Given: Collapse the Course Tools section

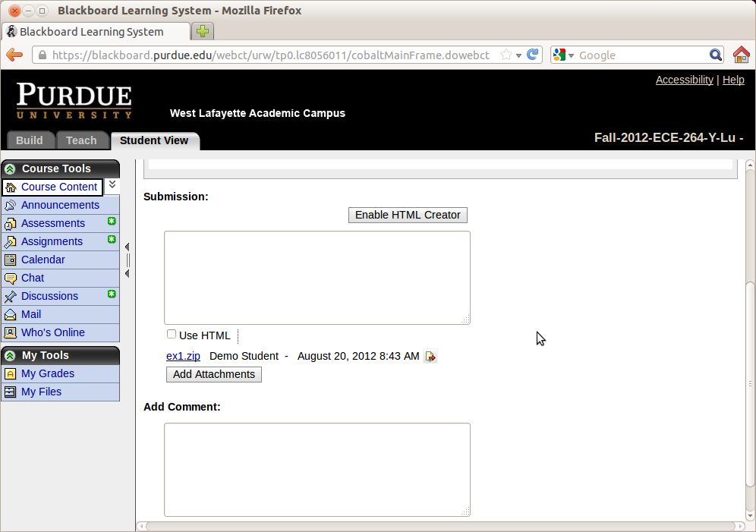Looking at the screenshot, I should 10,168.
